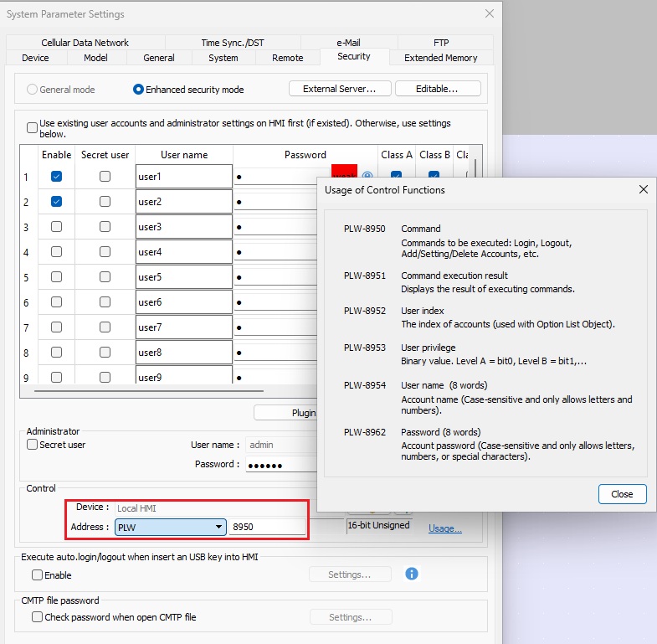Image resolution: width=657 pixels, height=644 pixels.
Task: Switch to the Extended Memory tab
Action: click(x=440, y=58)
